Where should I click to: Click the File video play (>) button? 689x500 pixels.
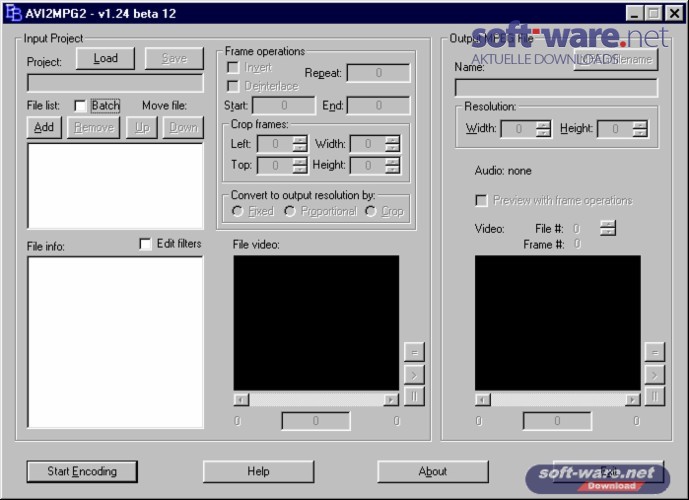tap(414, 374)
